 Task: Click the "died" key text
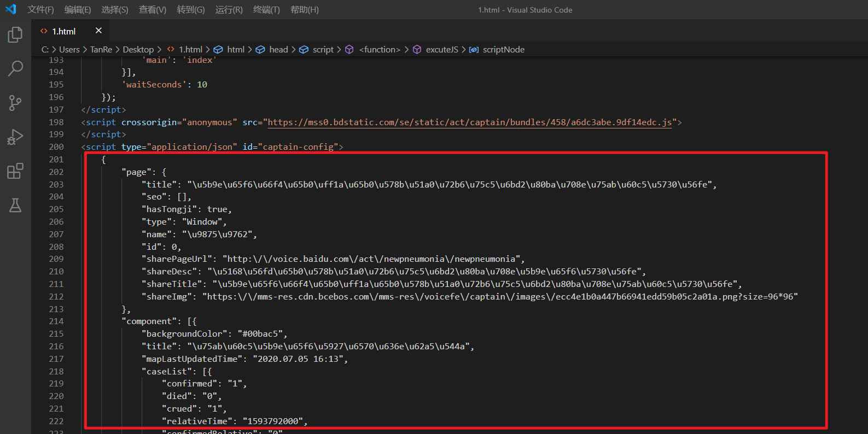pyautogui.click(x=177, y=396)
